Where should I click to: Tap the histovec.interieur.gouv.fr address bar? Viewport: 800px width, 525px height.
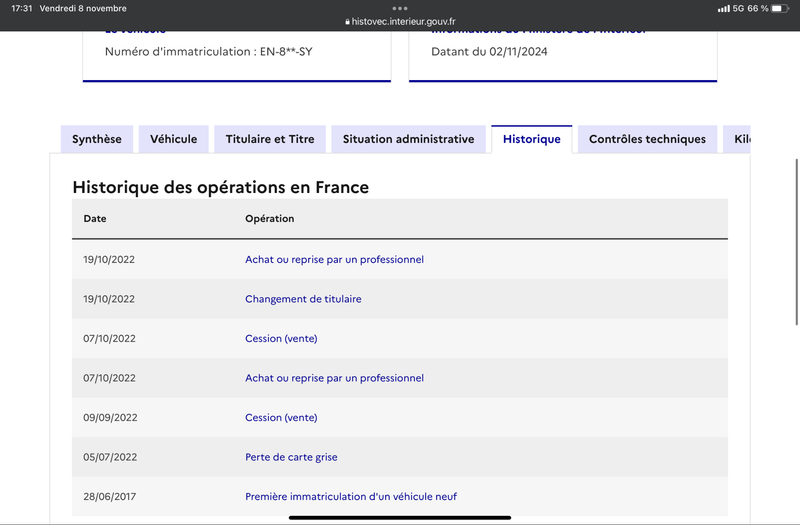(x=400, y=21)
